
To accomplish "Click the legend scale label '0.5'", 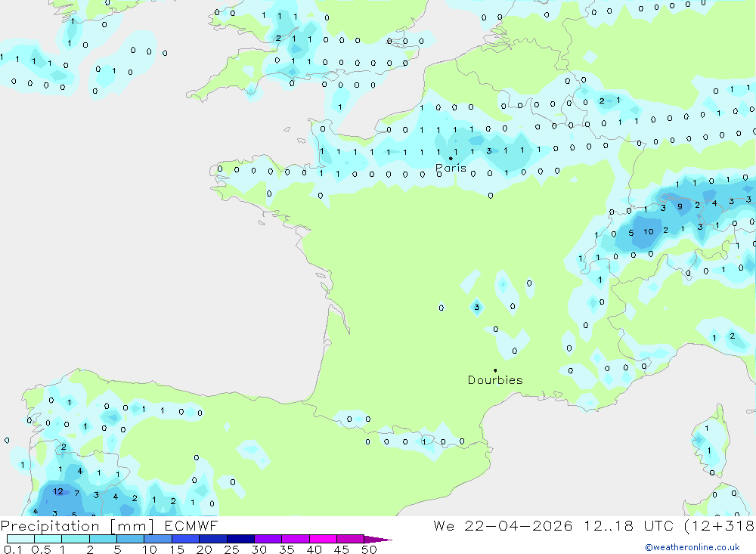I will point(41,549).
